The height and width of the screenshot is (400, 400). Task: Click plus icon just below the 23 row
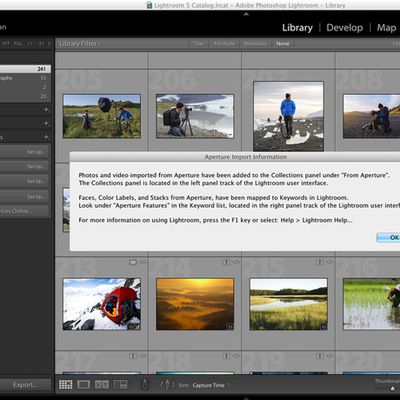click(46, 109)
